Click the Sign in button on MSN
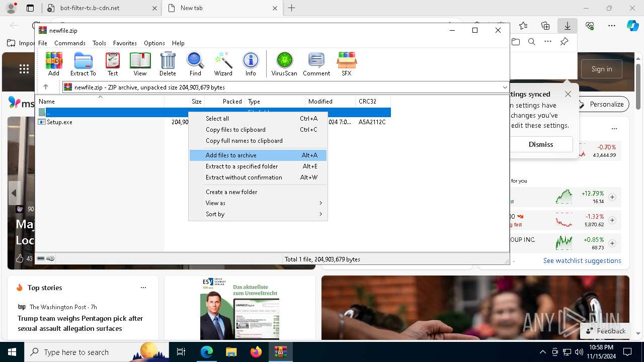644x362 pixels. [x=602, y=69]
